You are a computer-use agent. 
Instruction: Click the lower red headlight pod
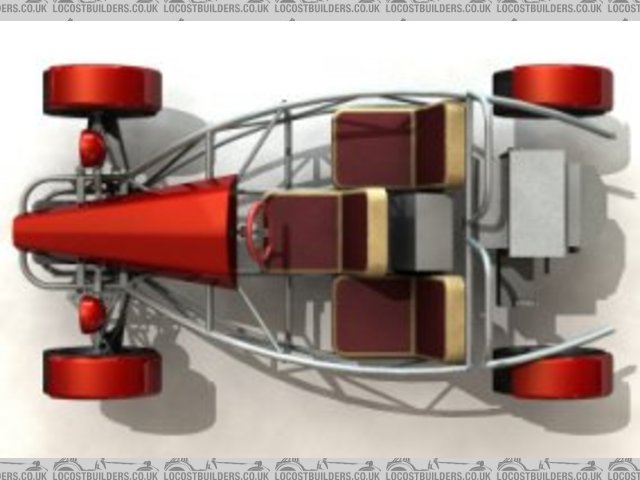[92, 313]
